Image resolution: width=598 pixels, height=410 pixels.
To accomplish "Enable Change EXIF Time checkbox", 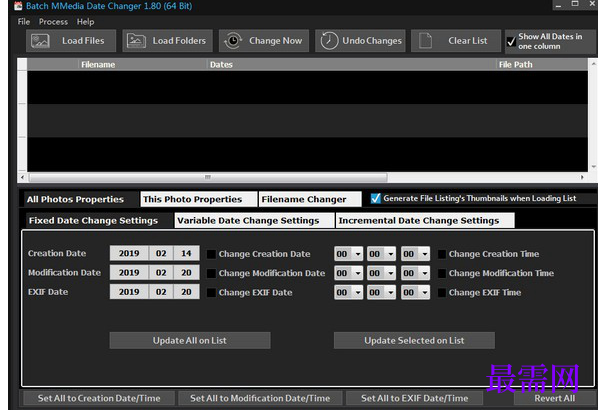I will (x=442, y=293).
